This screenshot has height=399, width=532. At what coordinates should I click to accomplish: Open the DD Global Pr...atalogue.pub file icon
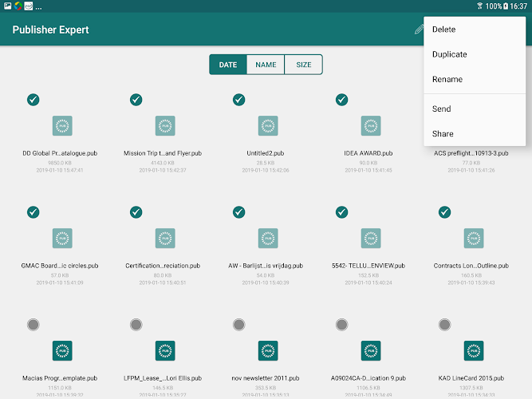[62, 125]
